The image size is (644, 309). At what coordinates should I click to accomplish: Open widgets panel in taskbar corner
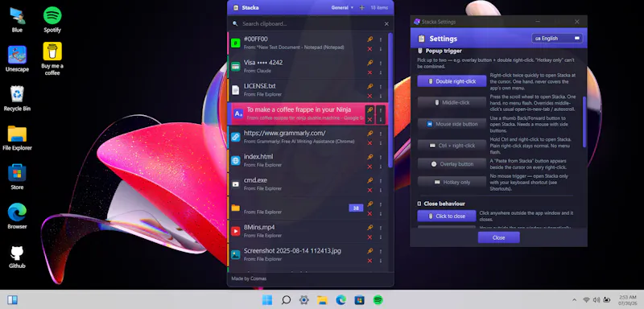point(12,300)
